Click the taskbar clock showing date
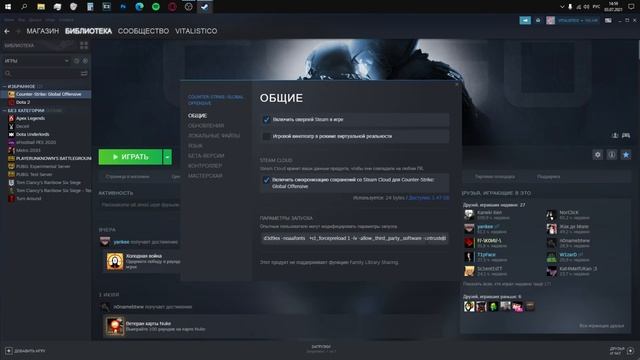The height and width of the screenshot is (360, 640). pos(613,7)
